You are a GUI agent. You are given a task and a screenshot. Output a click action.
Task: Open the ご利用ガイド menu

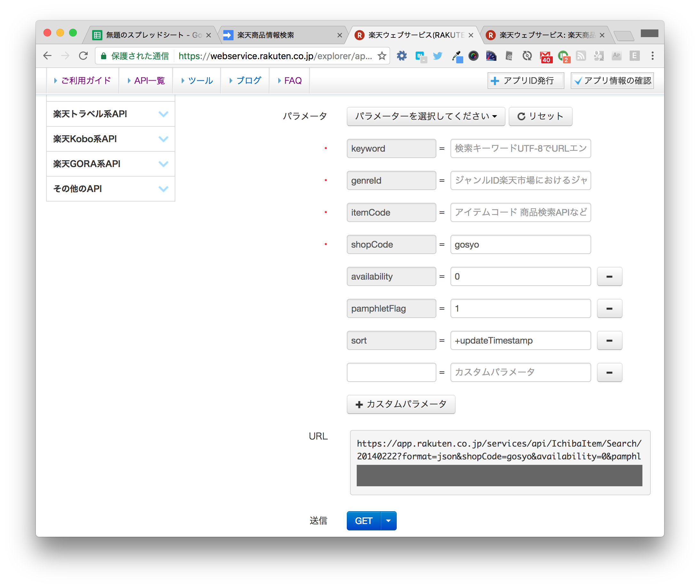83,80
